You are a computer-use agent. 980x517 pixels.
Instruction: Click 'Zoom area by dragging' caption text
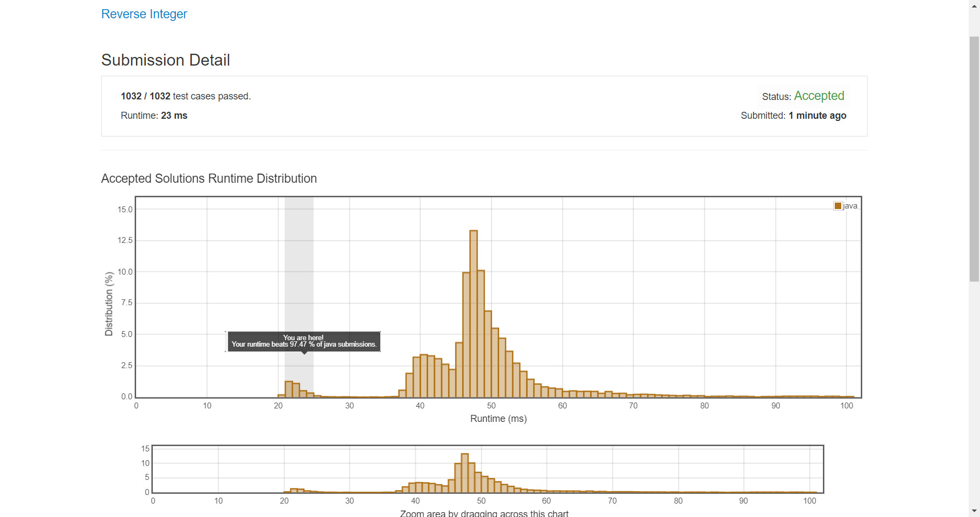[484, 513]
